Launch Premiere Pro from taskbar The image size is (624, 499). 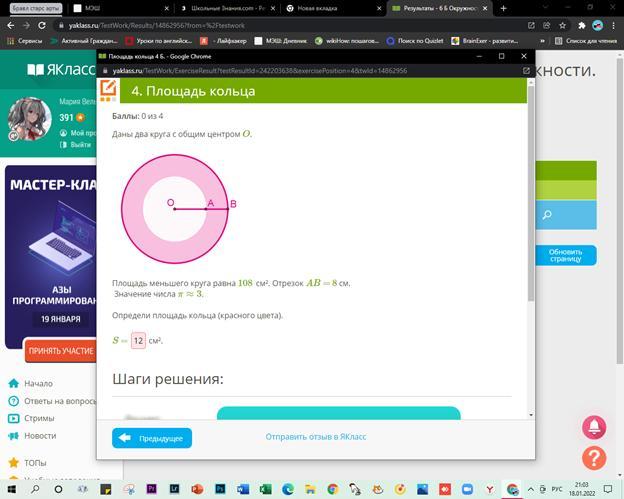pyautogui.click(x=152, y=489)
